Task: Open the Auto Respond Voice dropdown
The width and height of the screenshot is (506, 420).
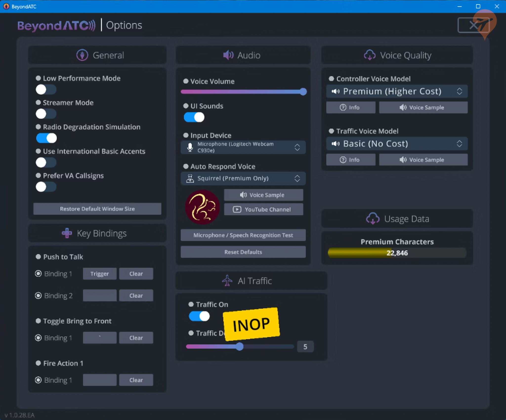Action: tap(243, 178)
